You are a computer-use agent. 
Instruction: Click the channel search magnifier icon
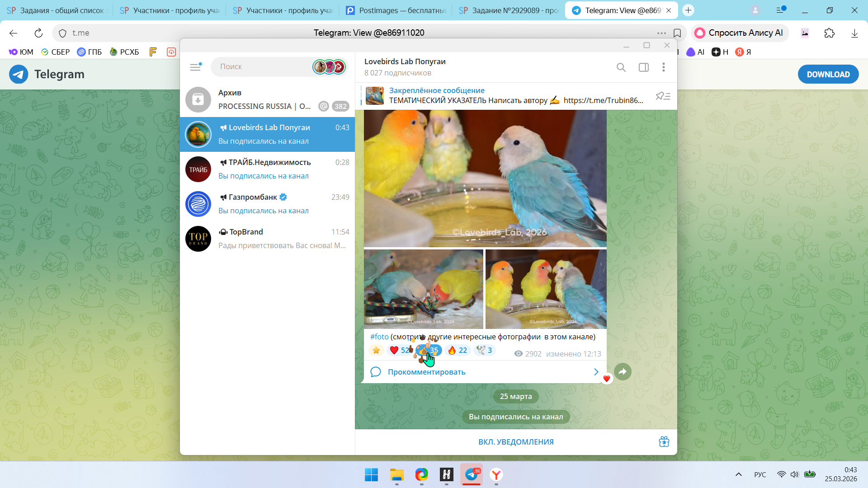pyautogui.click(x=621, y=67)
